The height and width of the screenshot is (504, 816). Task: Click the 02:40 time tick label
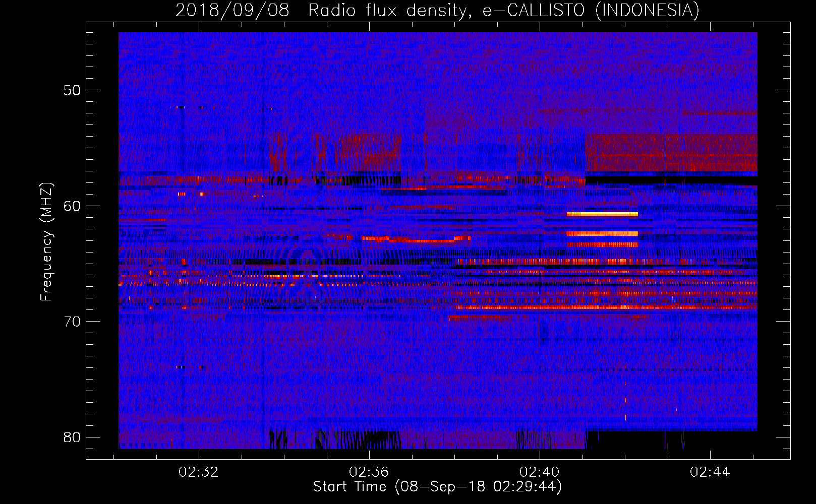coord(540,472)
